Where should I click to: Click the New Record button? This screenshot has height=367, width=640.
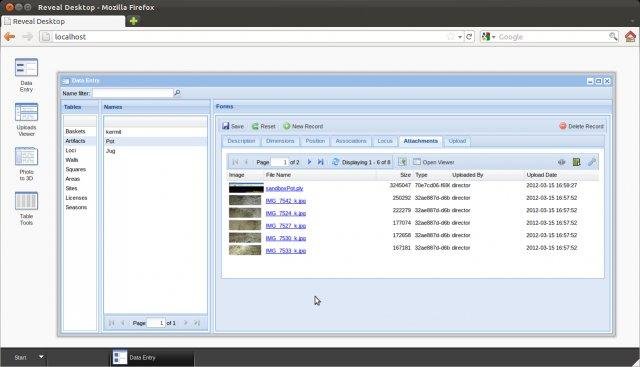[303, 126]
